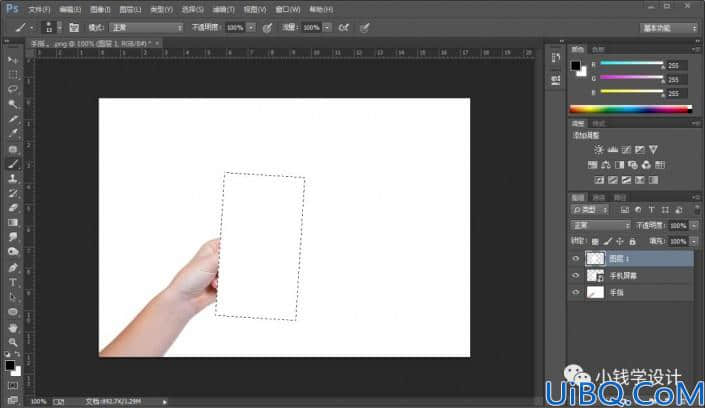Open the 文件(F) menu
This screenshot has height=408, width=705.
pos(39,9)
